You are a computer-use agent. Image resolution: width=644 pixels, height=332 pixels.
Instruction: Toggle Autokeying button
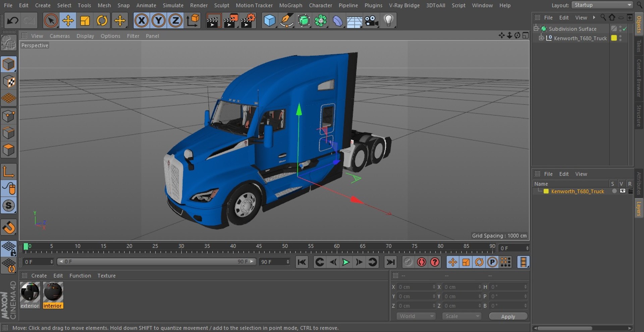tap(422, 262)
